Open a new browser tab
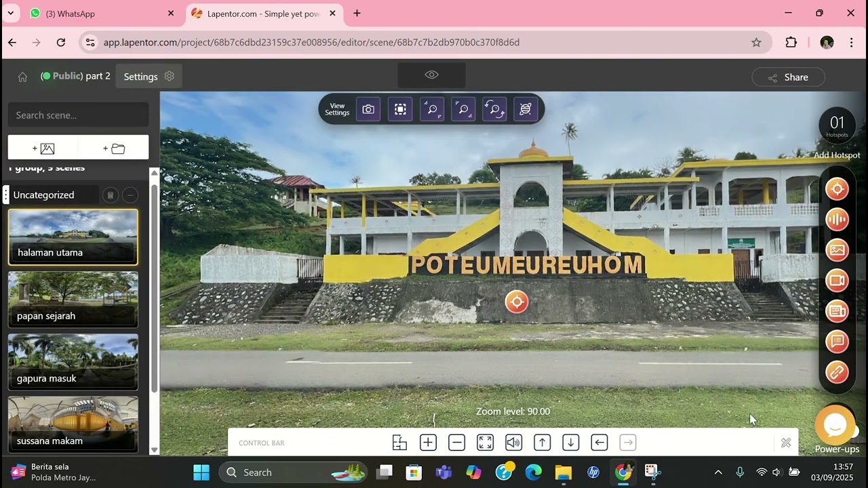This screenshot has width=868, height=488. click(357, 14)
